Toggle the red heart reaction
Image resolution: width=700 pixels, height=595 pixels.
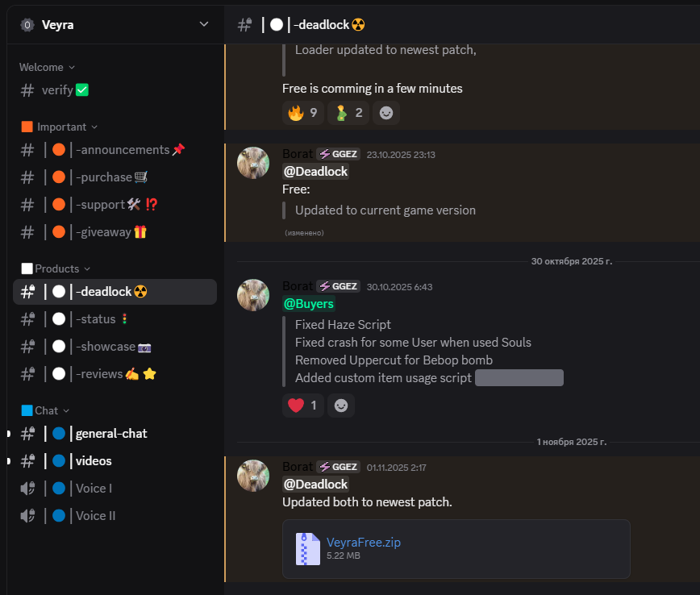pos(302,406)
